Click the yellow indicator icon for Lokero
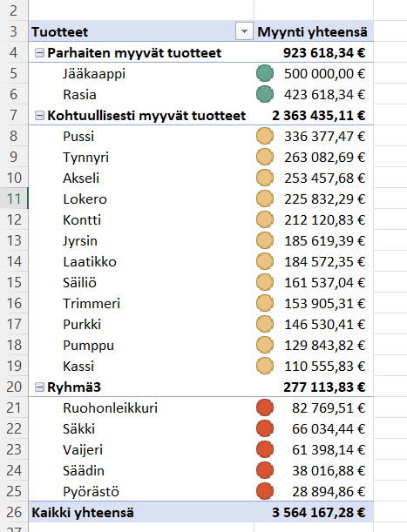The image size is (407, 532). [x=265, y=199]
